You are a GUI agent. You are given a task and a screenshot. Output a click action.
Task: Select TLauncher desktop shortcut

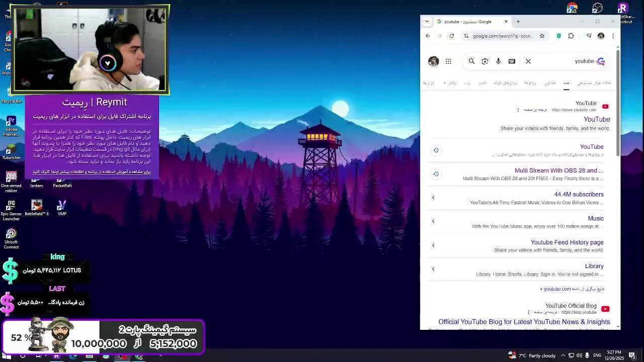point(11,152)
